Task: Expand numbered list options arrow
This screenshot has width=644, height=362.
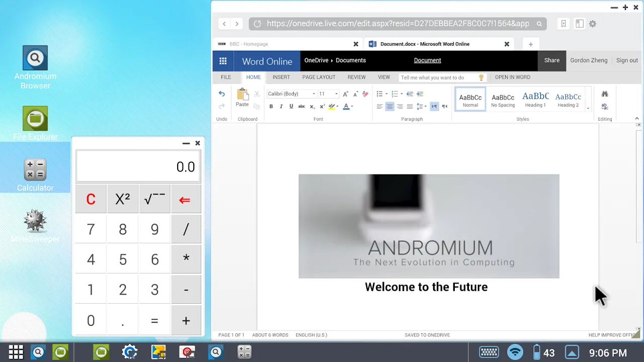Action: (x=401, y=94)
